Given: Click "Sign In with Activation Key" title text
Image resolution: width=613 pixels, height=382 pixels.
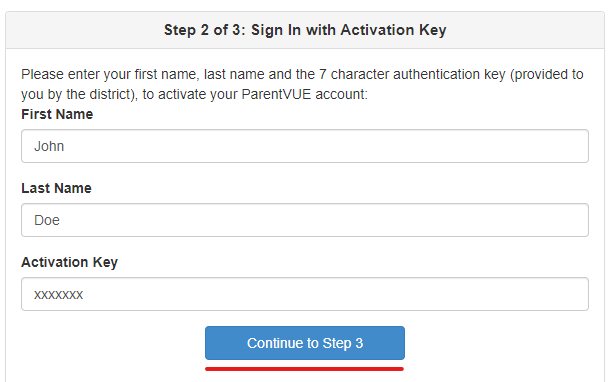Looking at the screenshot, I should pos(348,30).
